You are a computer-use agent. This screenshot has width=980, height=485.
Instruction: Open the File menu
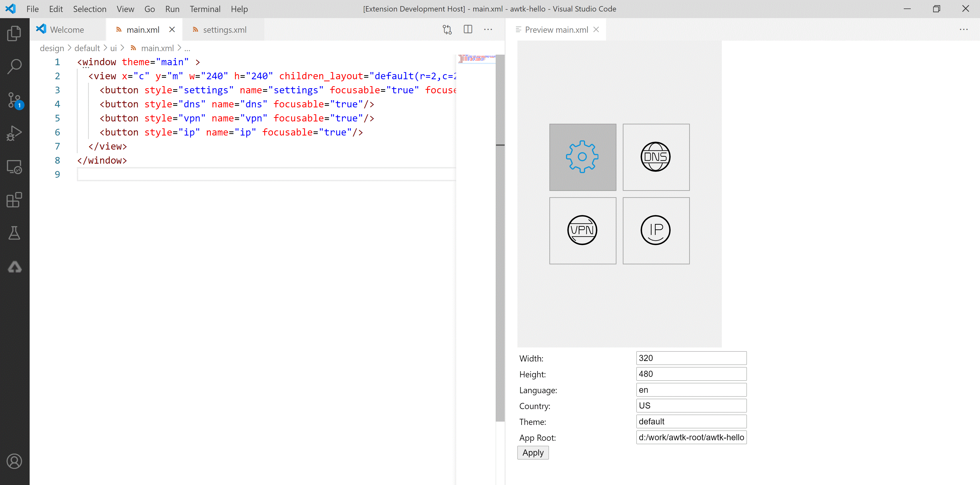(x=33, y=9)
